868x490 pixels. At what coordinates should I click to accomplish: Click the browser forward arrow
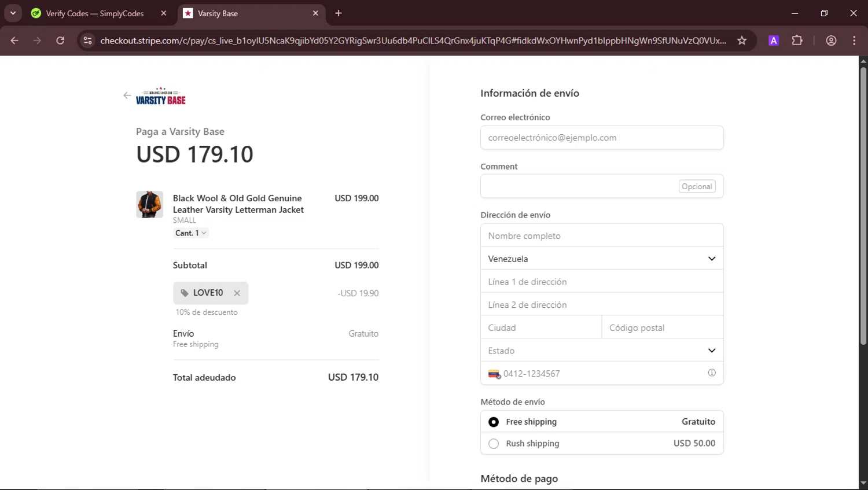(x=37, y=40)
